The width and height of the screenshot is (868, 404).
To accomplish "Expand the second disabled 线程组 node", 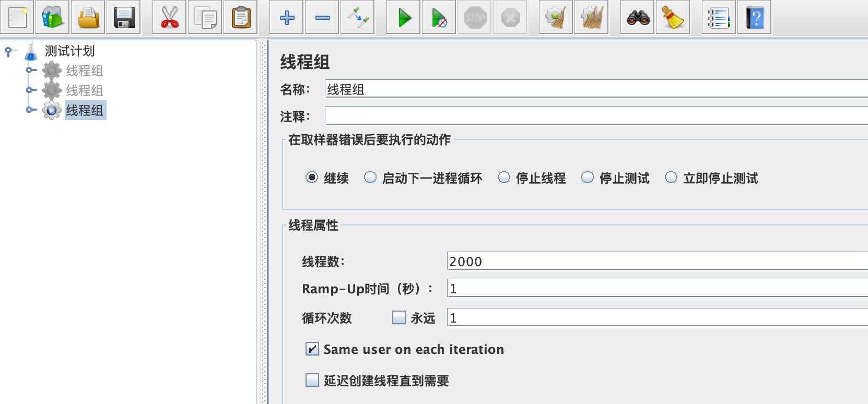I will 31,90.
